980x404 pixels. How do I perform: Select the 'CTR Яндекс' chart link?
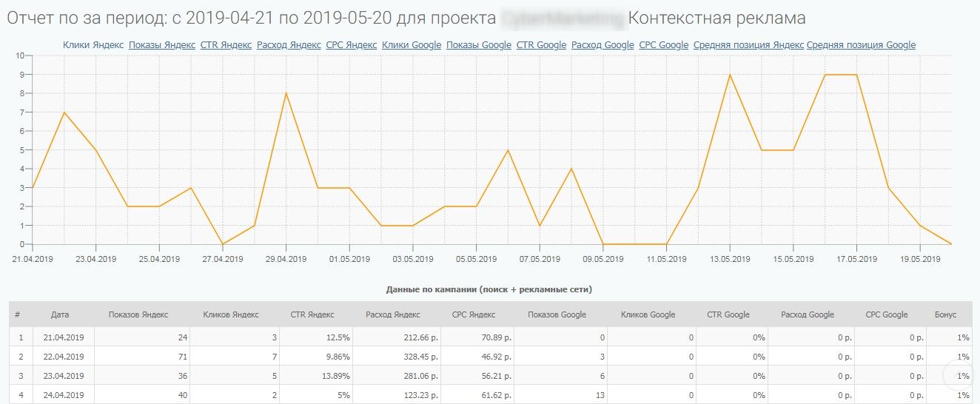(226, 45)
